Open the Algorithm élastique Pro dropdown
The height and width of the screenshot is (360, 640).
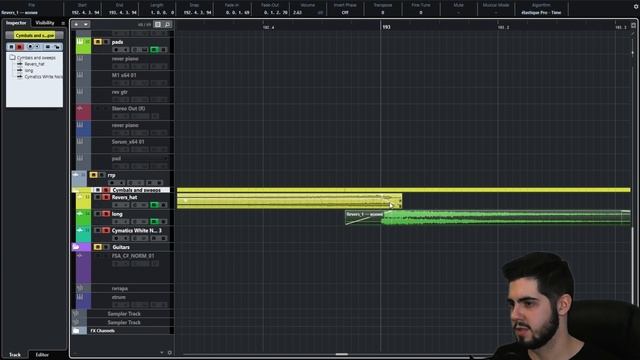(541, 13)
